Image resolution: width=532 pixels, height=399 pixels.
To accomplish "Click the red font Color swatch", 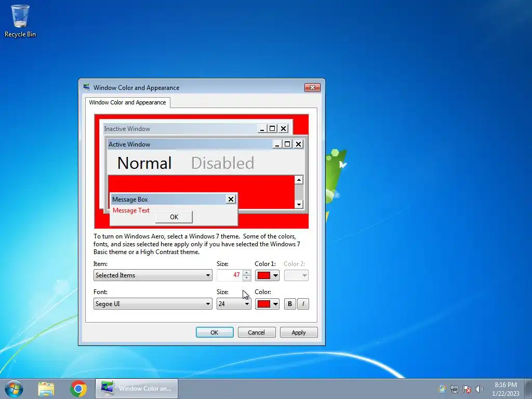I will coord(263,303).
